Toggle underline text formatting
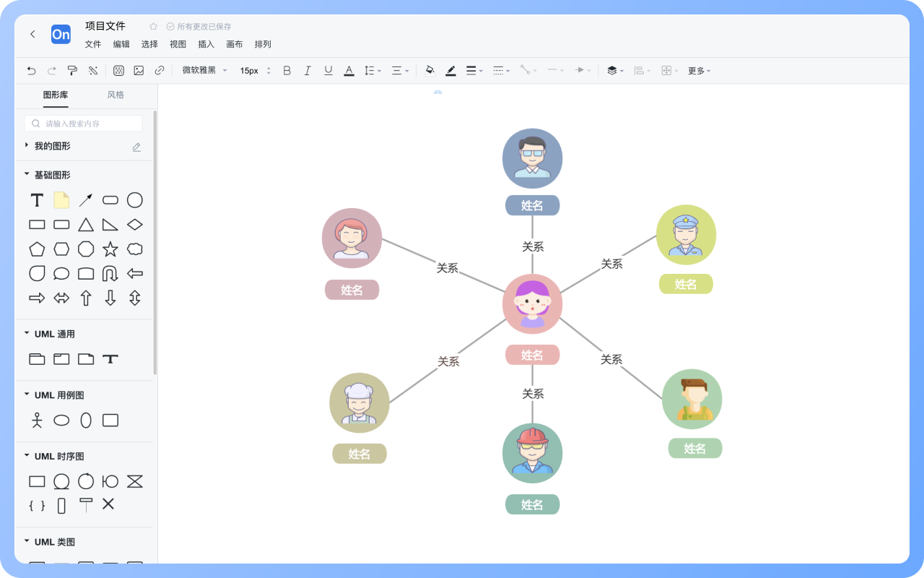This screenshot has height=578, width=924. click(x=328, y=71)
